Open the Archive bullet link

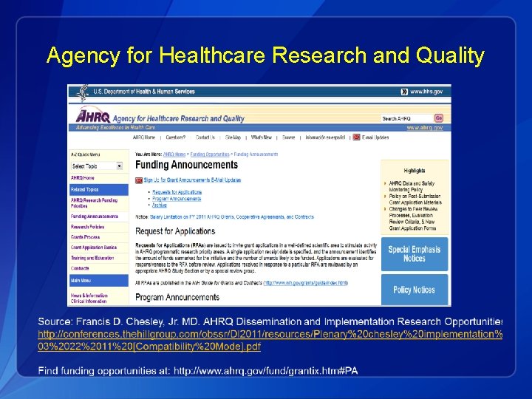coord(160,205)
